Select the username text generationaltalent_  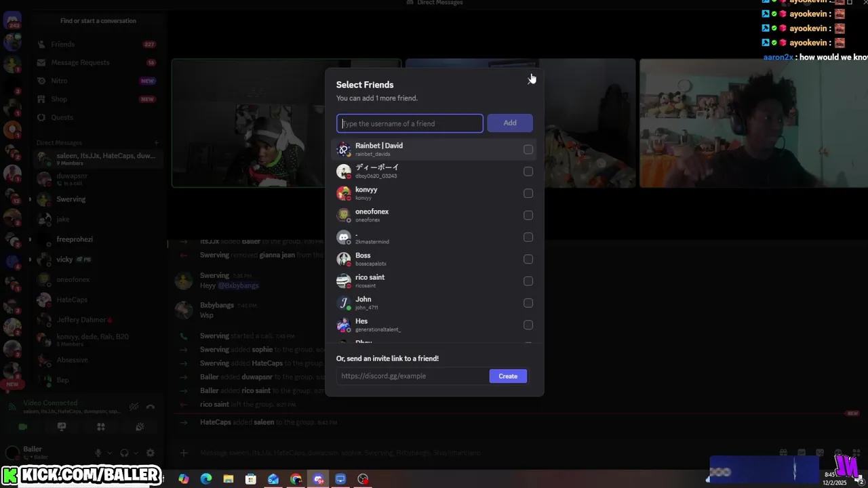click(x=378, y=329)
